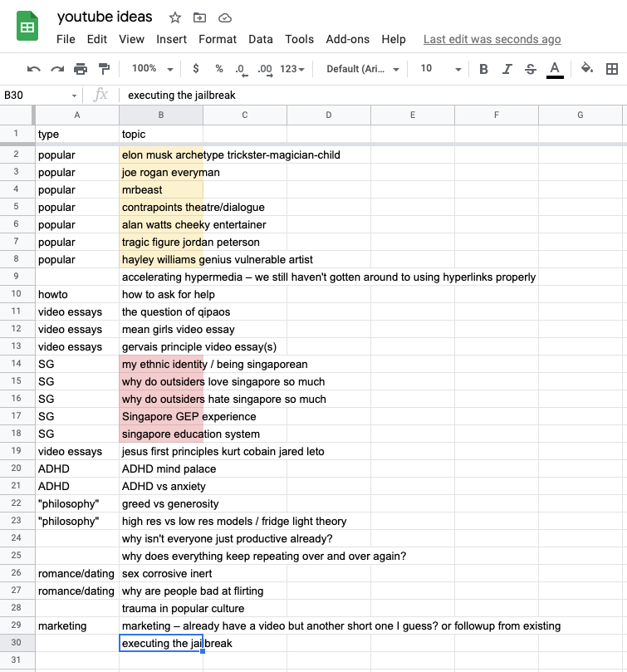Select the cell "greed vs generosity"
Image resolution: width=627 pixels, height=672 pixels.
161,503
